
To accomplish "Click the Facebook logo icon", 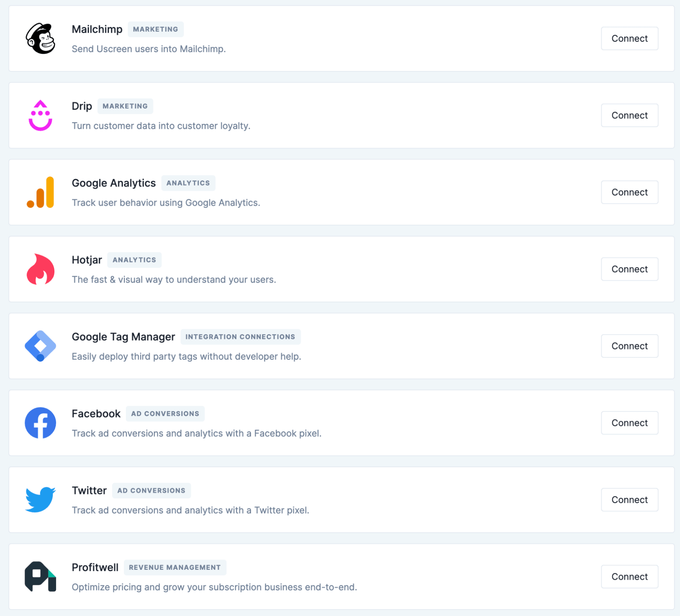I will click(40, 423).
